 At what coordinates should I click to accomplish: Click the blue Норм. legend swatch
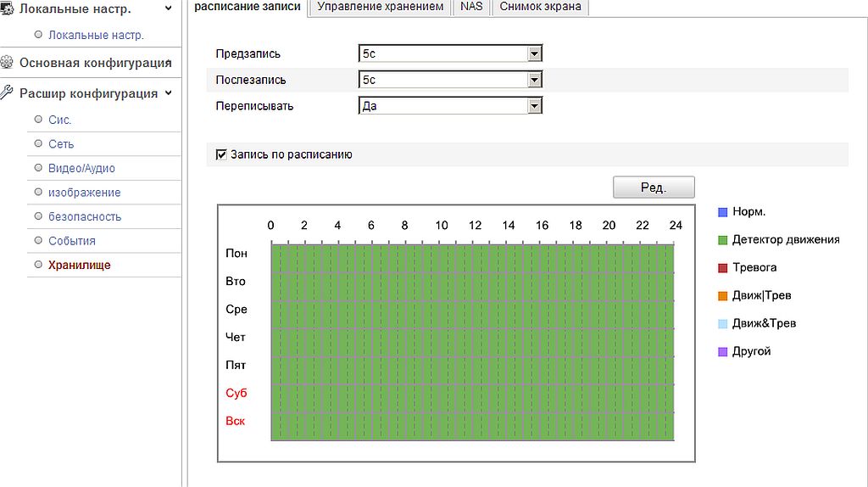(722, 212)
